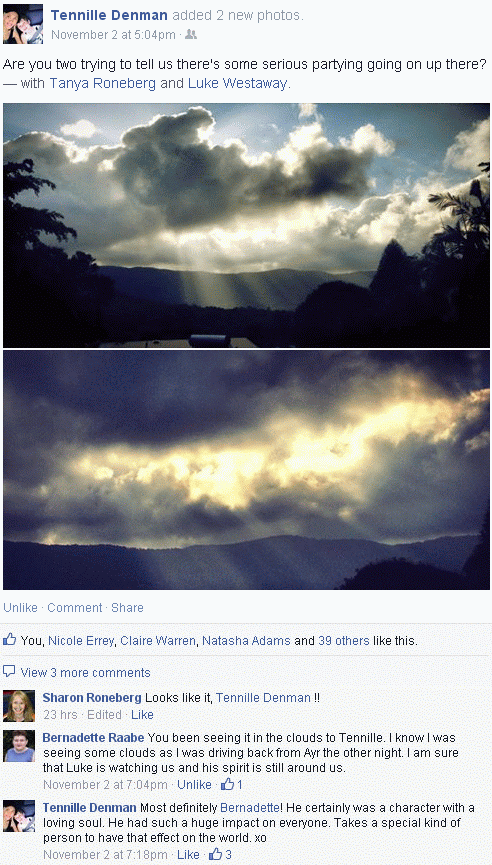The height and width of the screenshot is (865, 492).
Task: Open Bernadette Raabe's avatar thumbnail
Action: [x=19, y=746]
